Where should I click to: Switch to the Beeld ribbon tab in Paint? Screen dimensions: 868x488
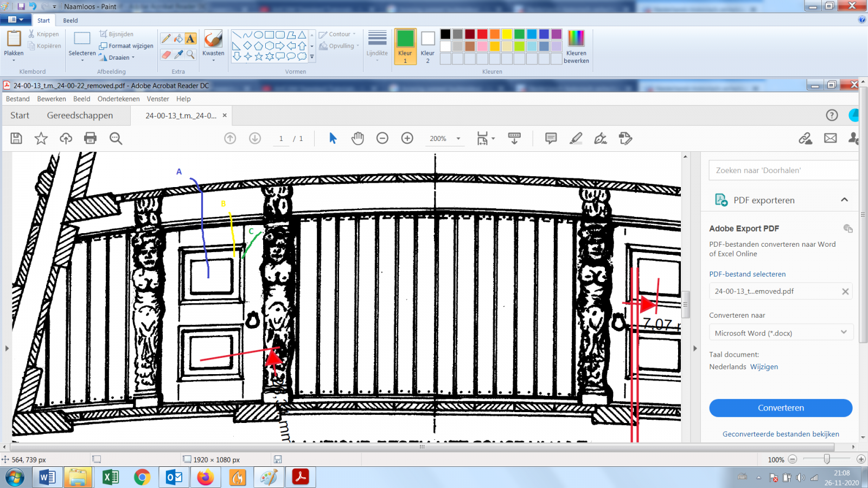(x=71, y=21)
